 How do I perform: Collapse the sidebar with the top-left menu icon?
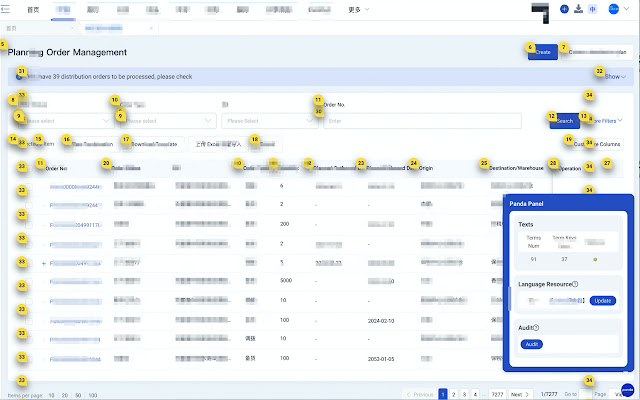tap(5, 9)
